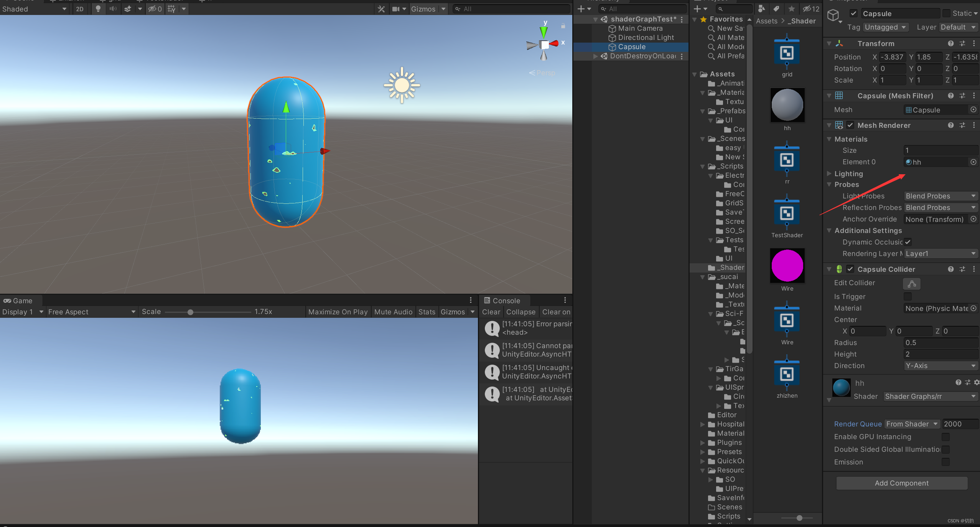Click the hh material sphere preview icon

pyautogui.click(x=787, y=105)
